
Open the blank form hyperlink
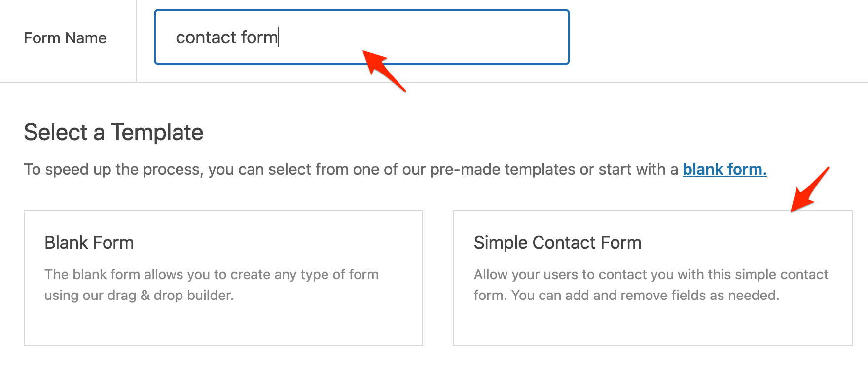pos(724,169)
